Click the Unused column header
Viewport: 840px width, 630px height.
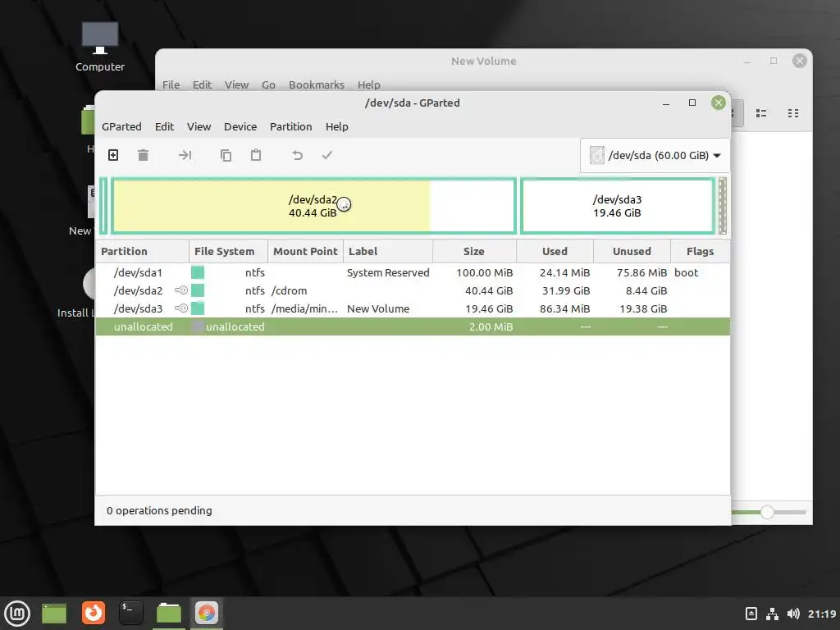[x=632, y=252]
